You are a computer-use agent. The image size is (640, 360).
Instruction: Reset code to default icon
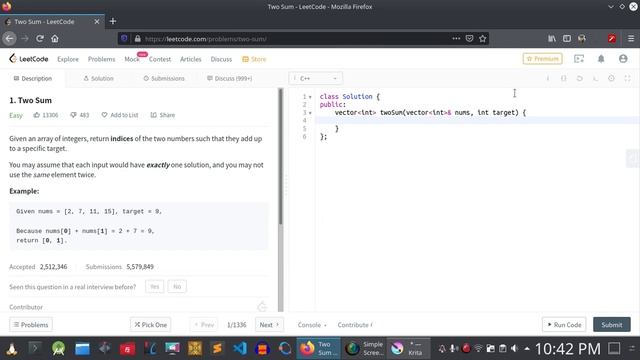(580, 78)
